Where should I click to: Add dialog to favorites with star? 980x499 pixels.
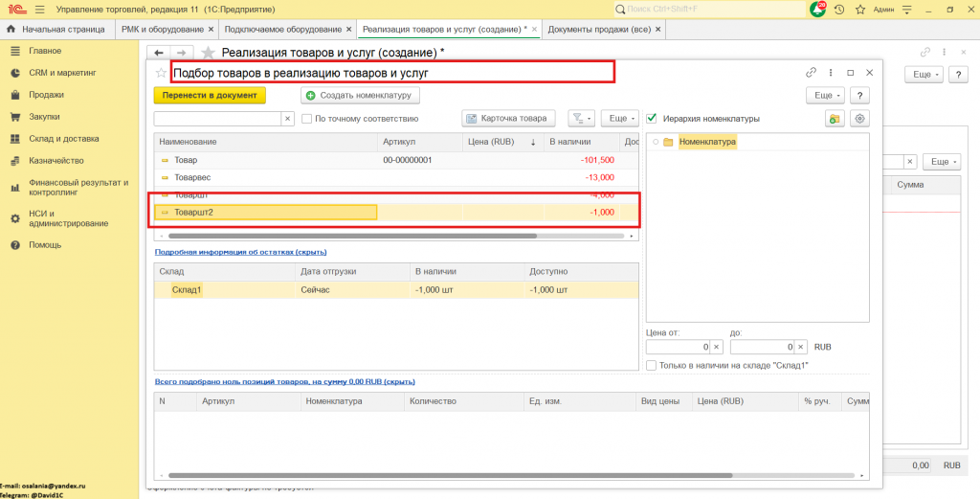[161, 73]
